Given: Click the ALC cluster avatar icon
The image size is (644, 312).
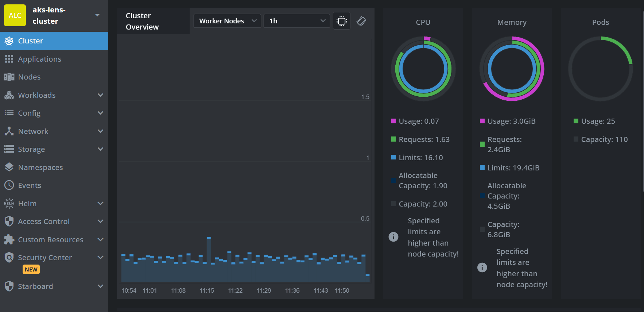Looking at the screenshot, I should tap(15, 15).
